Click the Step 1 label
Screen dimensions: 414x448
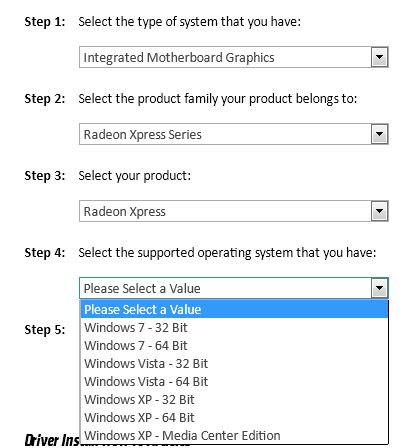coord(45,22)
